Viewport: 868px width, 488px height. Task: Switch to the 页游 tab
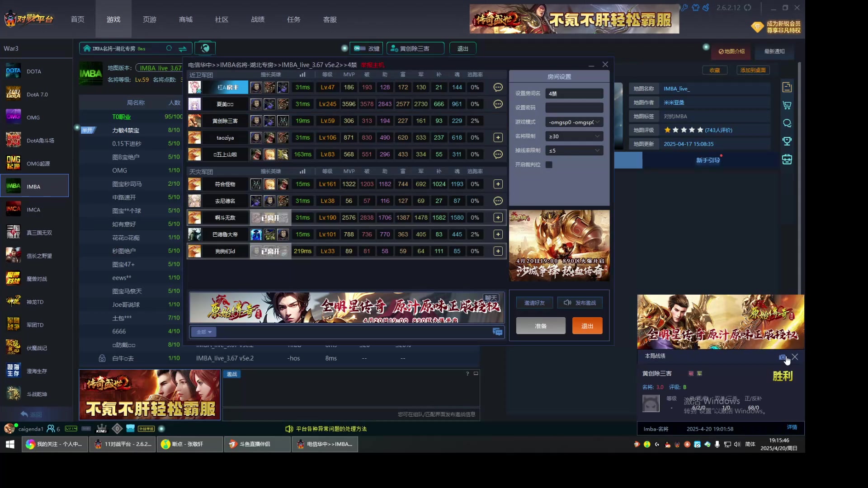(149, 19)
